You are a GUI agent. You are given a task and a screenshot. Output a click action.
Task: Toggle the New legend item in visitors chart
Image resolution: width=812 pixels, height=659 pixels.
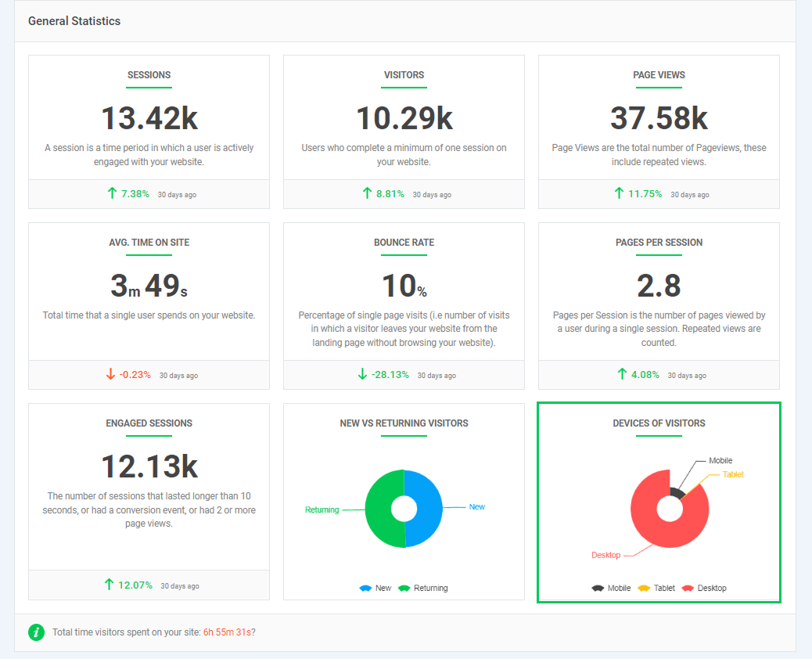(x=375, y=588)
